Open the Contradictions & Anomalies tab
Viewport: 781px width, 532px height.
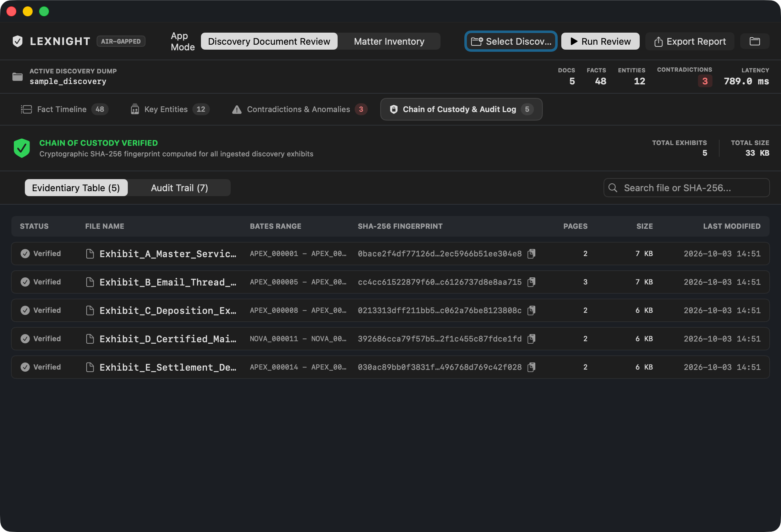click(299, 109)
